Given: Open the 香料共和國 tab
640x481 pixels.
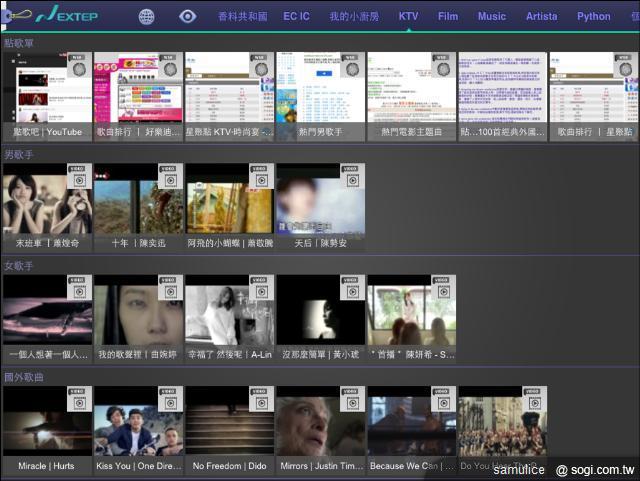Looking at the screenshot, I should [x=242, y=16].
